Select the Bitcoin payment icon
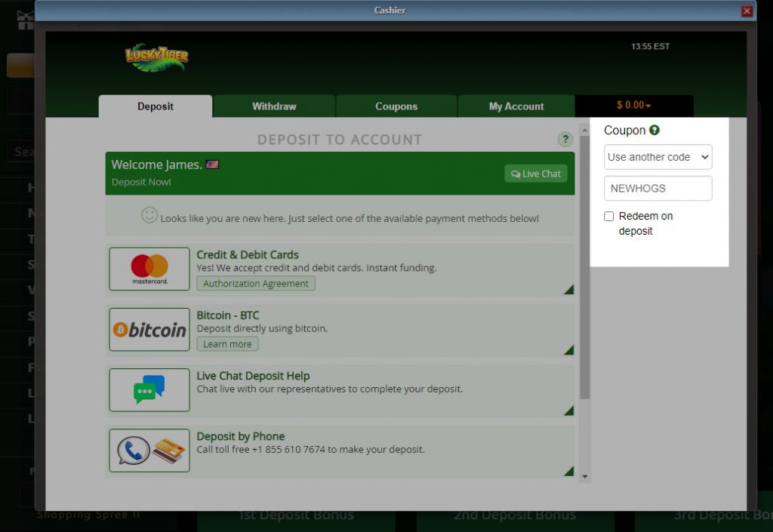Screen dimensions: 773x532 coord(149,329)
